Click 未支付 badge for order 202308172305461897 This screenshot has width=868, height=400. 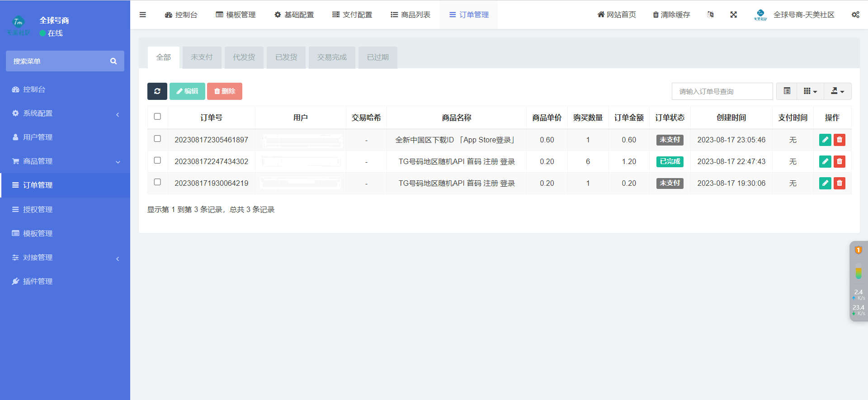tap(670, 140)
